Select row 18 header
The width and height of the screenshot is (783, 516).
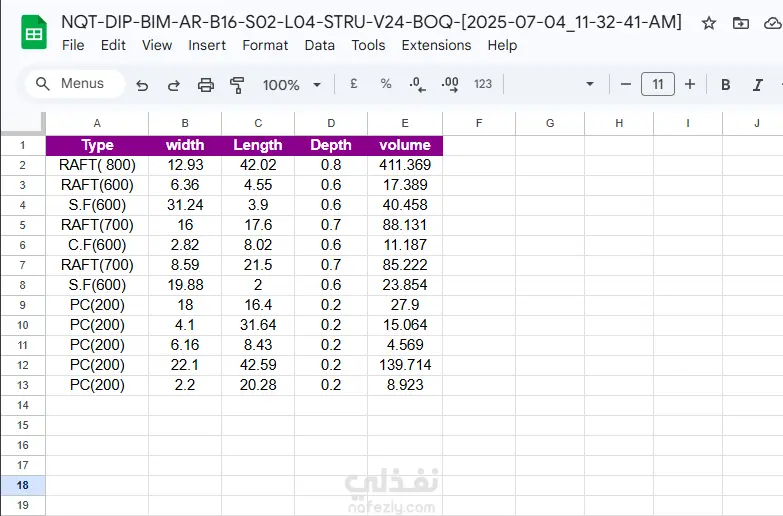(23, 485)
